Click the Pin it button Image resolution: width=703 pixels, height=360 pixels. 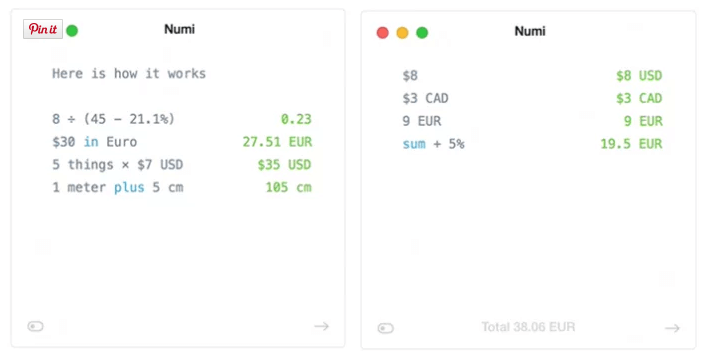click(x=43, y=29)
